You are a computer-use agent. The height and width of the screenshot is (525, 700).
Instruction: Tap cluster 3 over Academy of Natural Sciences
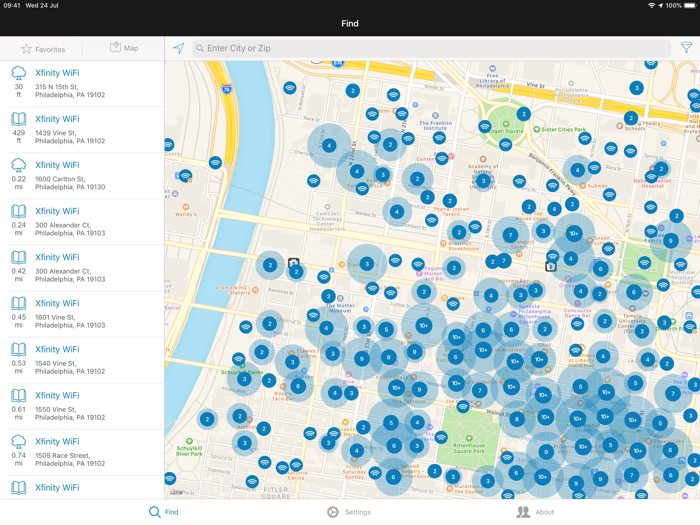[x=483, y=181]
